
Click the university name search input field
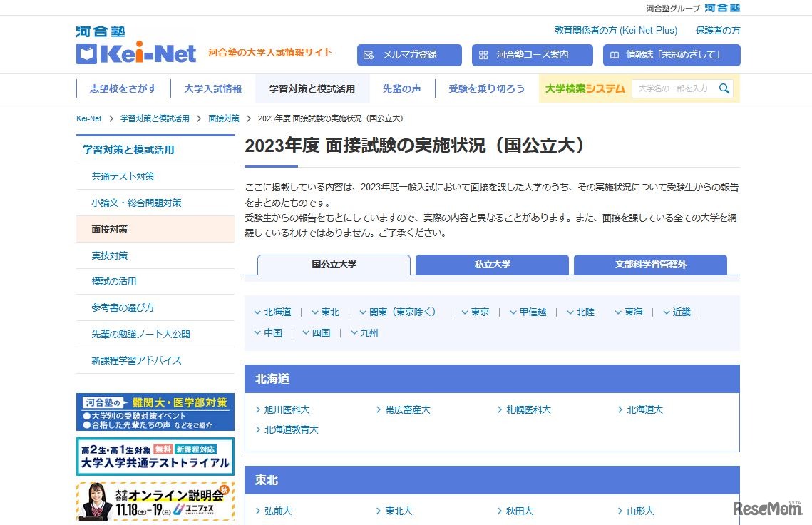pyautogui.click(x=674, y=88)
